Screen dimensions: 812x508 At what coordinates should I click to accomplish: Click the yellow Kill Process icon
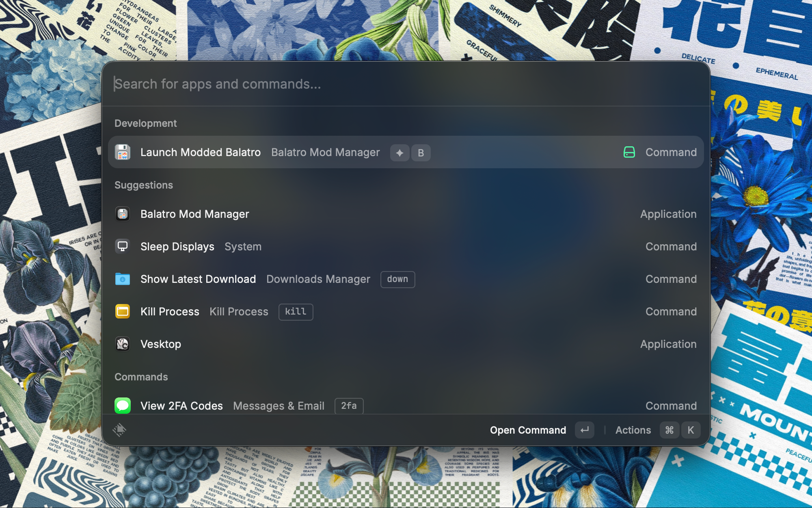click(x=123, y=312)
